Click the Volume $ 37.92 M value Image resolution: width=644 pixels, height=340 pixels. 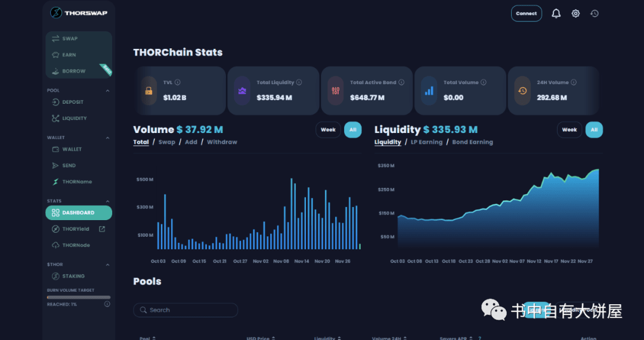[x=200, y=130]
